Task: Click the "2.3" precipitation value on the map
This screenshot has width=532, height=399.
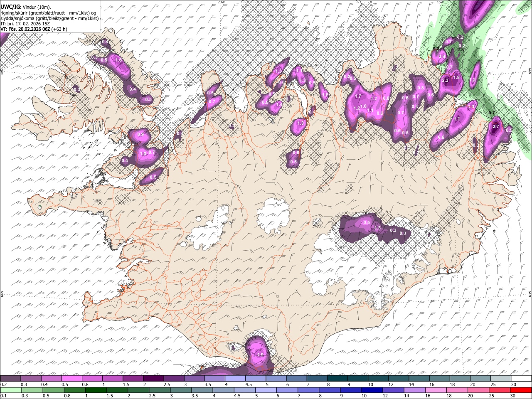Action: coord(445,80)
